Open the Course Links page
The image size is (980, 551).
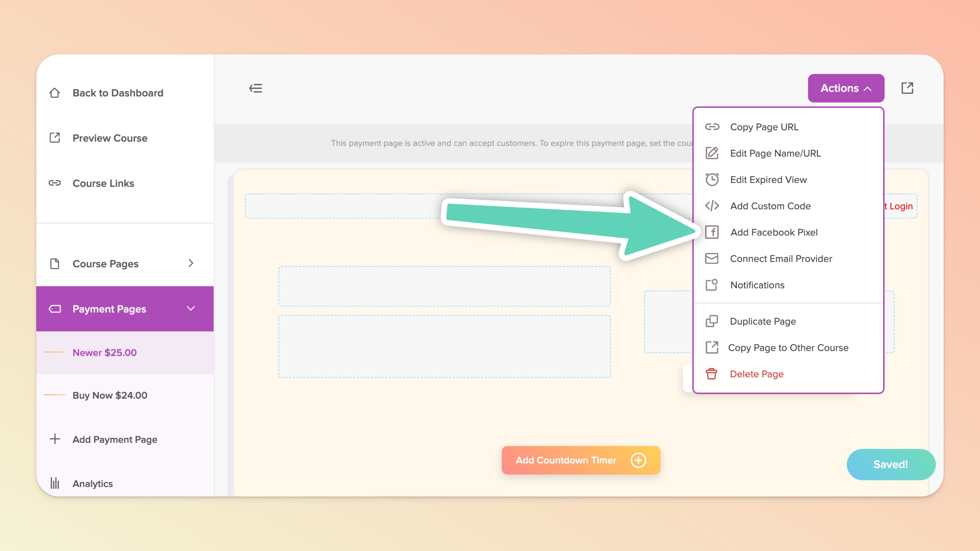point(103,183)
